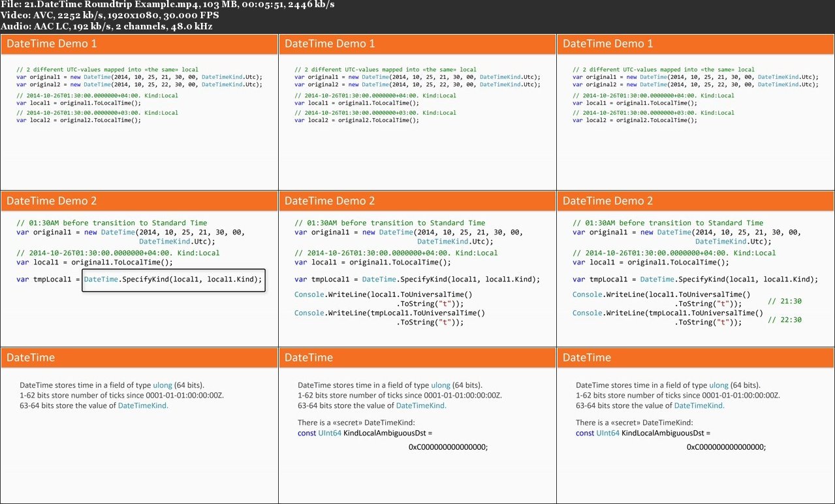Open the DateTime thumbnail lacking the secret DateTimeKind text

pos(139,426)
